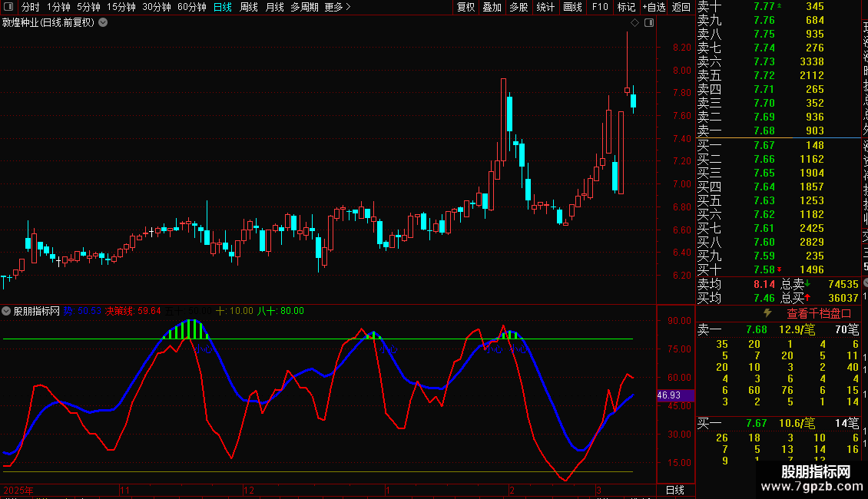Switch to the 30分钟 period tab
The width and height of the screenshot is (868, 499).
pos(156,7)
